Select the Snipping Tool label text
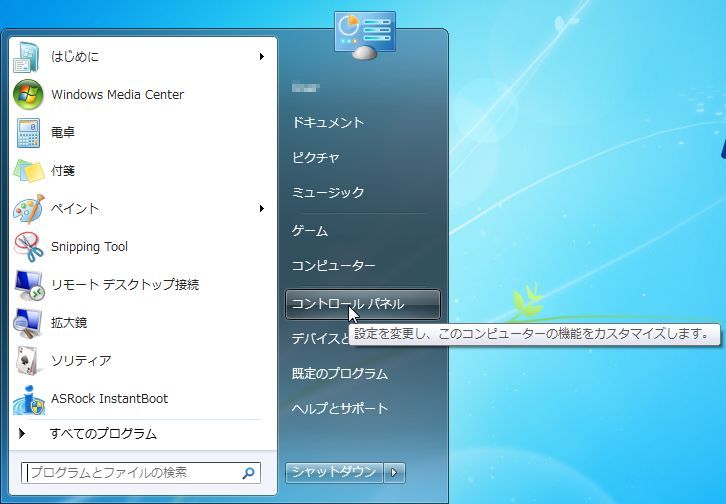The width and height of the screenshot is (726, 504). (89, 247)
